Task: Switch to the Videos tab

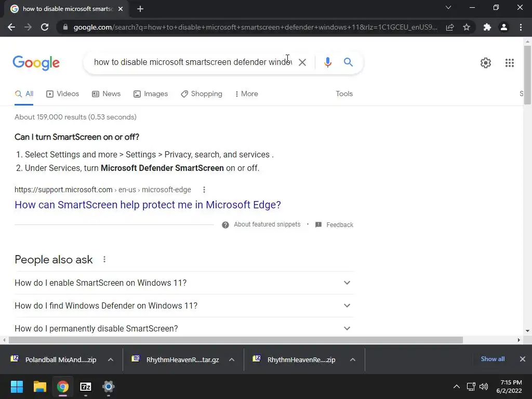Action: [63, 94]
